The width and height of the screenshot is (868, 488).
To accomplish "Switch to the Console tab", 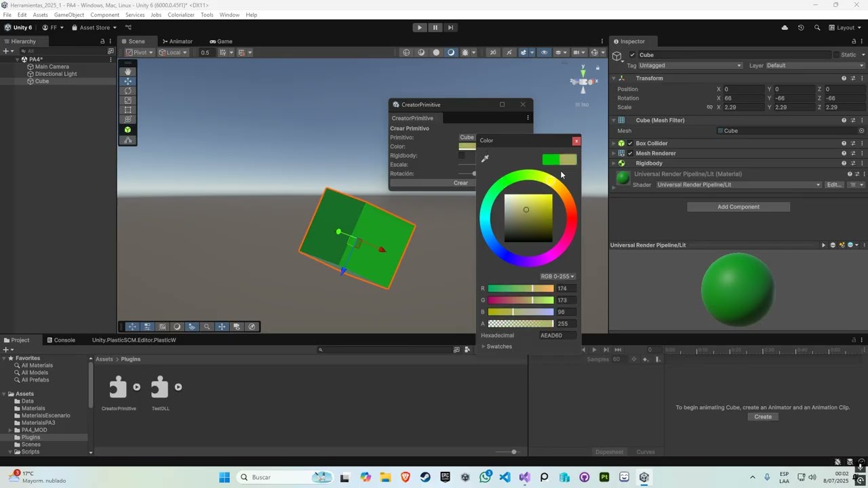I will pyautogui.click(x=61, y=340).
